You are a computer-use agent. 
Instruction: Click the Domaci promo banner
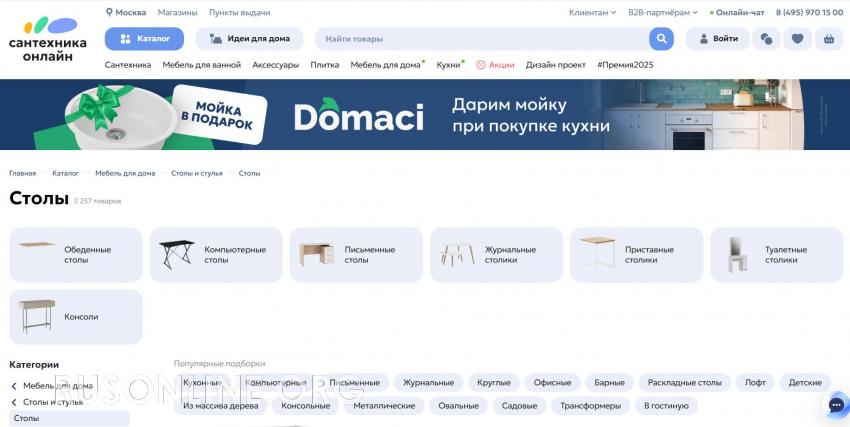425,114
